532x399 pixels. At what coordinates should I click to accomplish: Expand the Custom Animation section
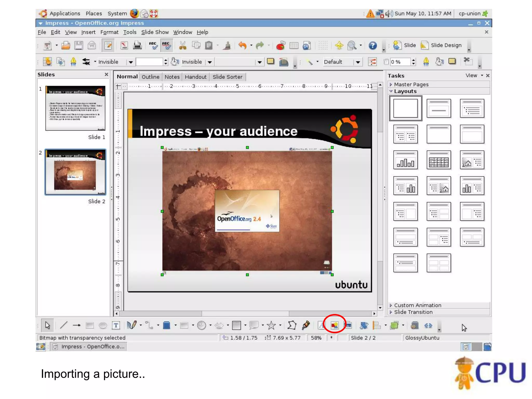(439, 305)
